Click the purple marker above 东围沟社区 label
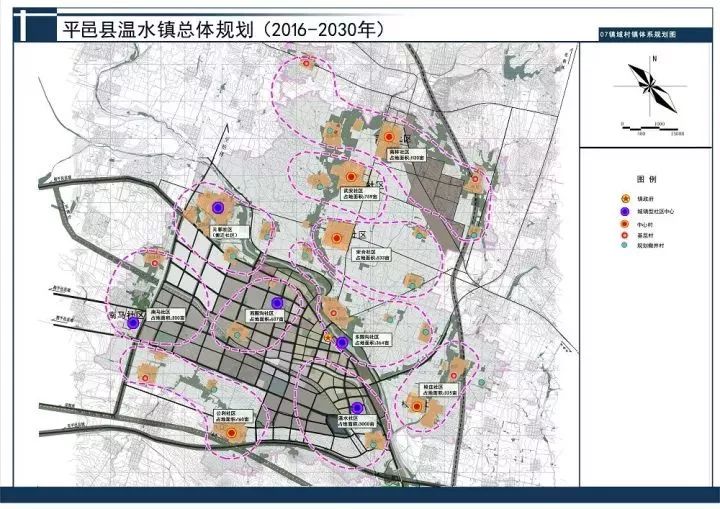The width and height of the screenshot is (720, 509). tap(342, 343)
